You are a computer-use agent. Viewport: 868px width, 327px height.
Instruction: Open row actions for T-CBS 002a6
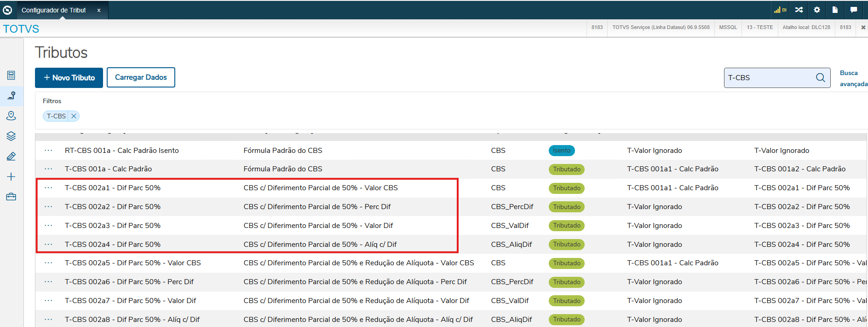pos(48,282)
